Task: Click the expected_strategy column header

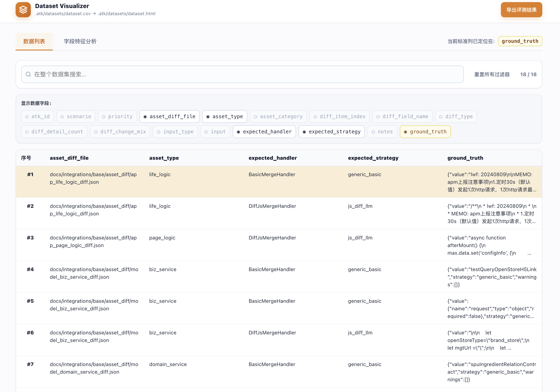Action: click(x=373, y=158)
